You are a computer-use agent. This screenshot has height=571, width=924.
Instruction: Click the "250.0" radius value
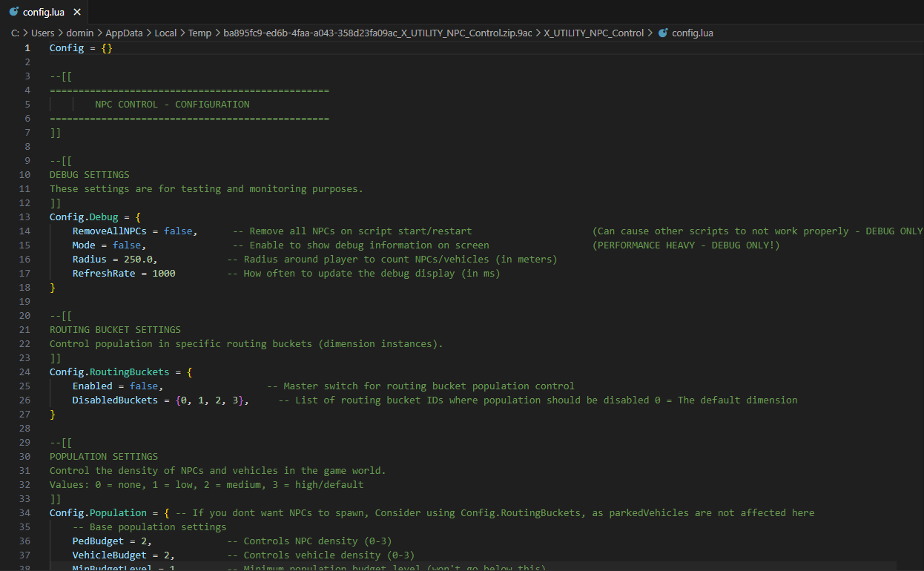coord(138,260)
